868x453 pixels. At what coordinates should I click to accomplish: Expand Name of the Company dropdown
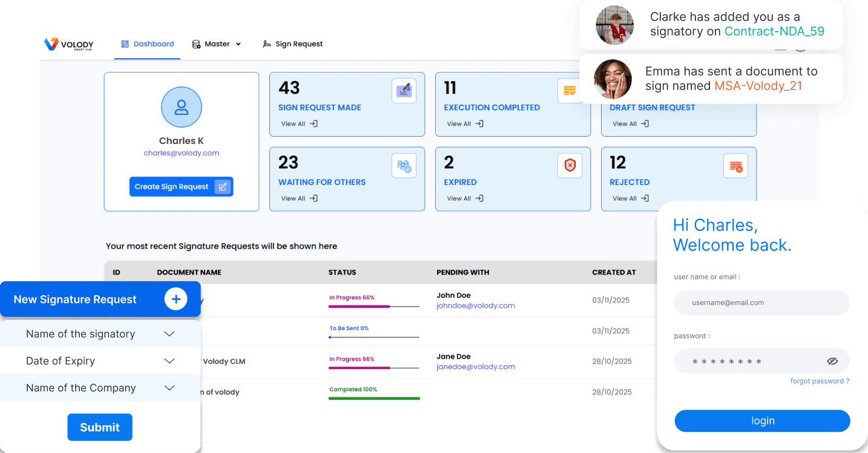click(100, 388)
